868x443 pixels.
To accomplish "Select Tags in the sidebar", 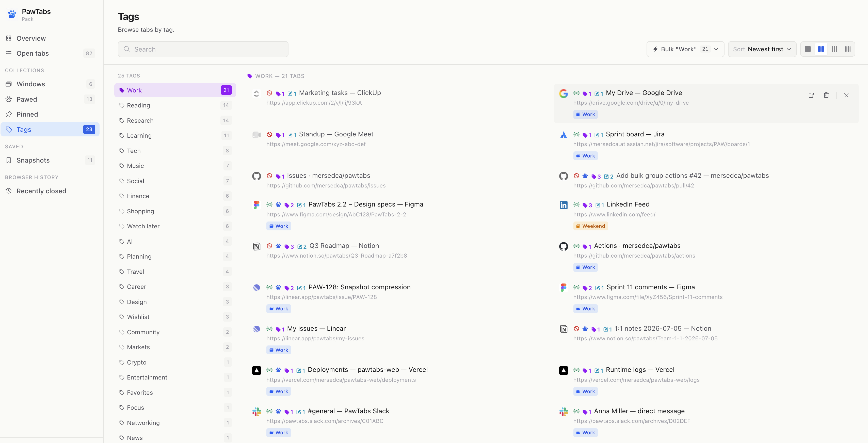I will tap(50, 130).
